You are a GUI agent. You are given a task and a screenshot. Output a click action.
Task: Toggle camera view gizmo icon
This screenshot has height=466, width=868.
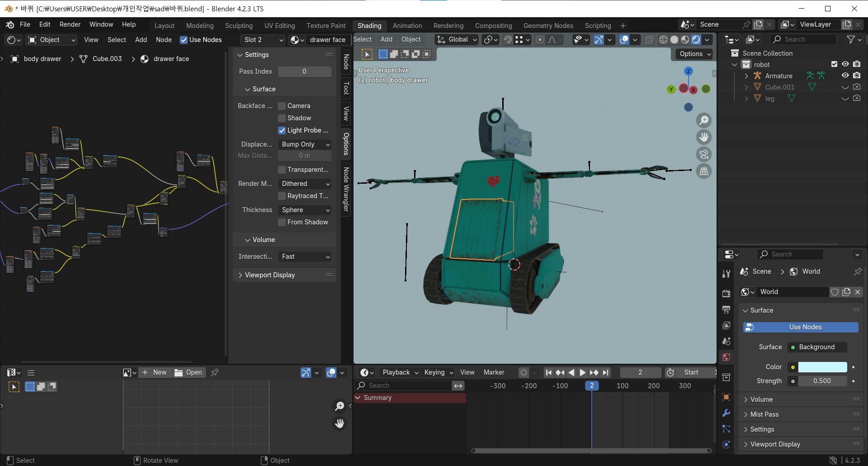[704, 154]
